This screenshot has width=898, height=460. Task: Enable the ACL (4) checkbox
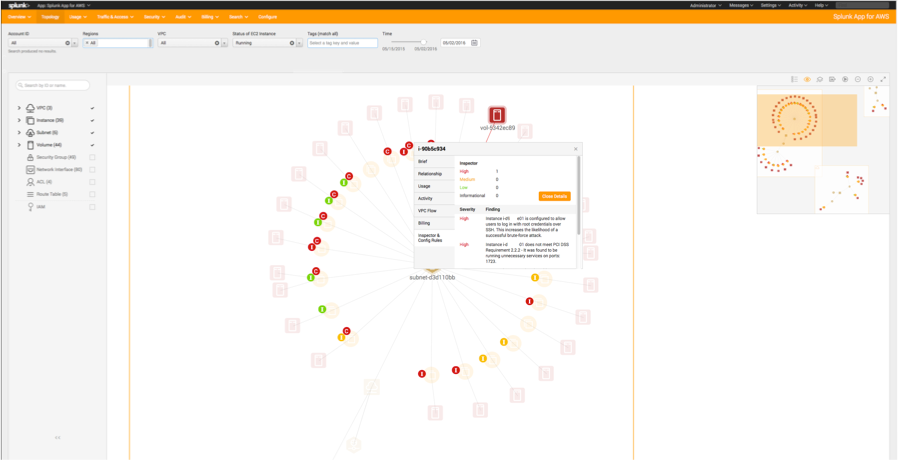point(92,182)
